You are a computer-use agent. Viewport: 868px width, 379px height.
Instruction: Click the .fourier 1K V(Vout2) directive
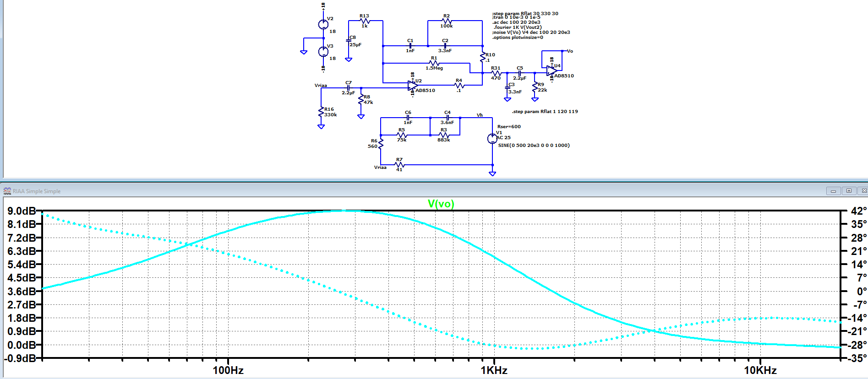click(x=518, y=27)
